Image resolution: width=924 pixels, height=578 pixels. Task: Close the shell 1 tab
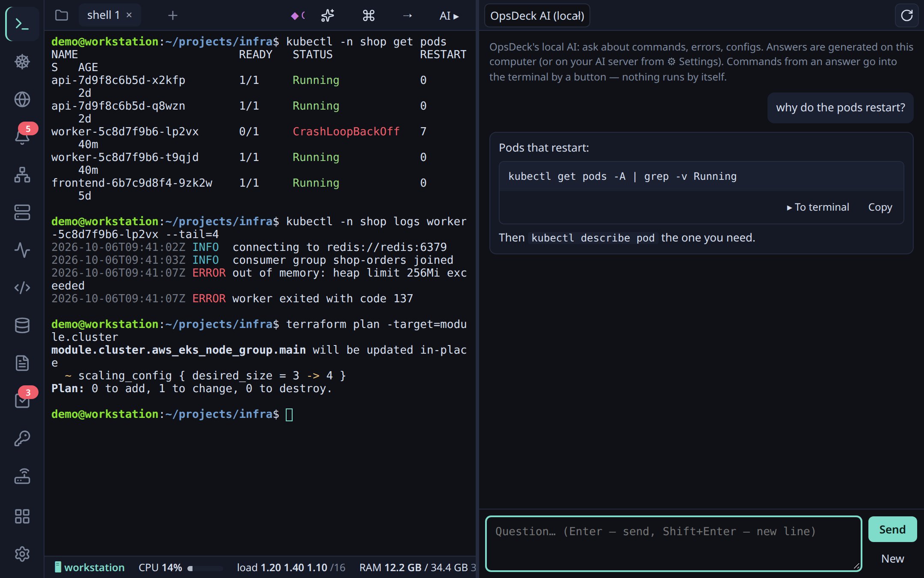(129, 15)
